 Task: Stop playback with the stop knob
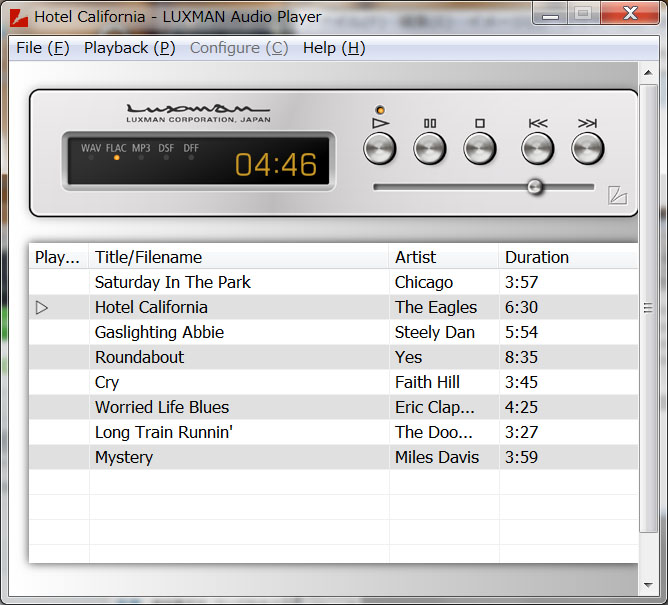tap(480, 148)
